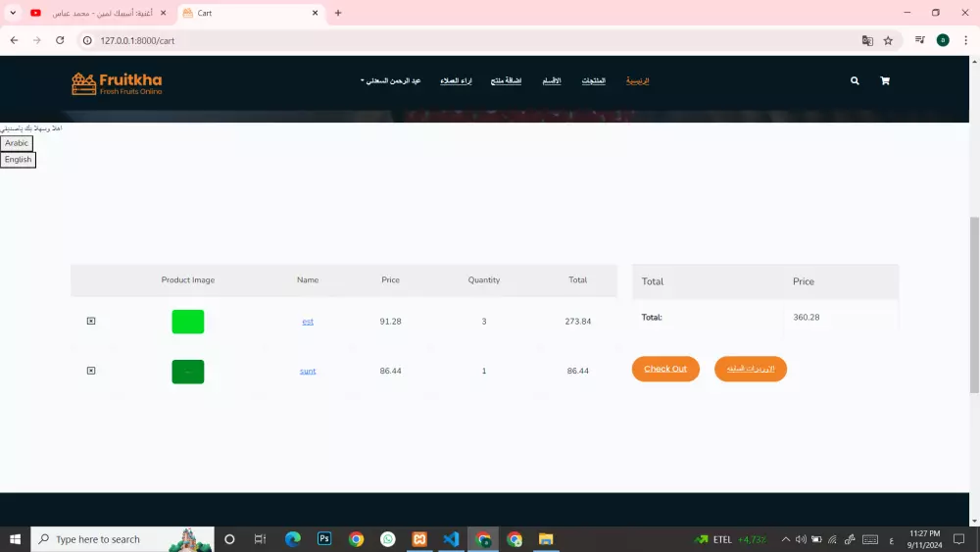Viewport: 980px width, 552px height.
Task: Click the Quantity column header
Action: point(484,280)
